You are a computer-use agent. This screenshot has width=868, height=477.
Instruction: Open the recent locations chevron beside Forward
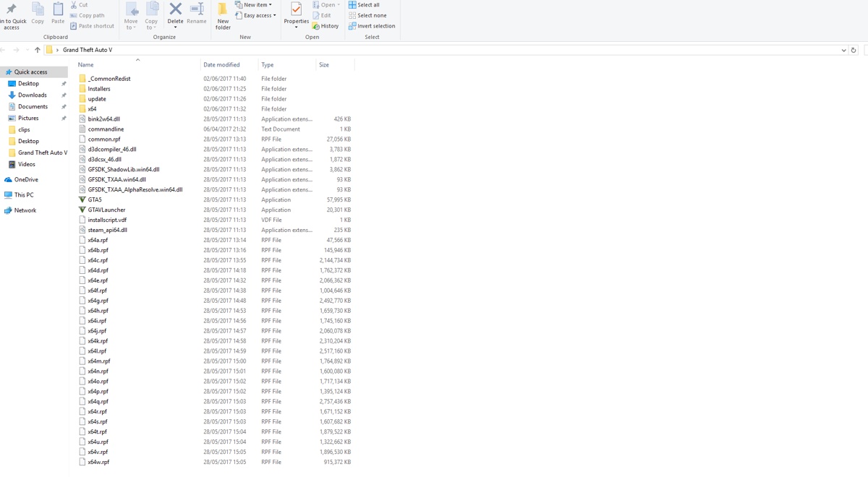pyautogui.click(x=27, y=50)
